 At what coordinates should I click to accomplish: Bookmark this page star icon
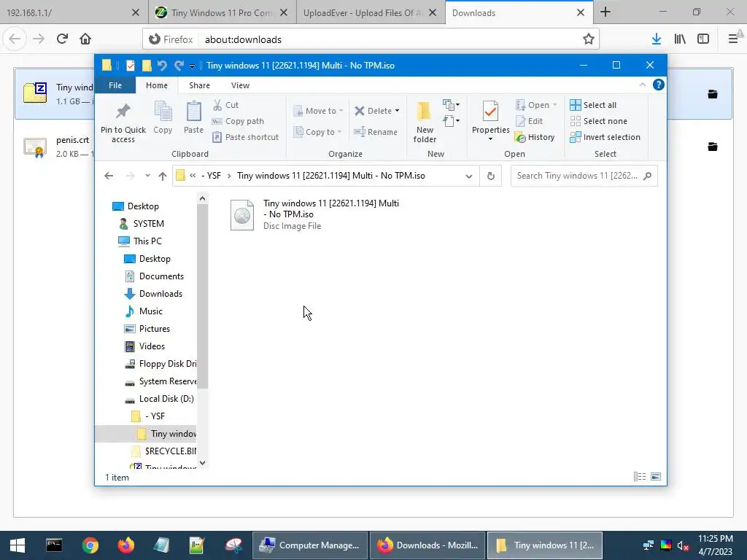point(589,39)
